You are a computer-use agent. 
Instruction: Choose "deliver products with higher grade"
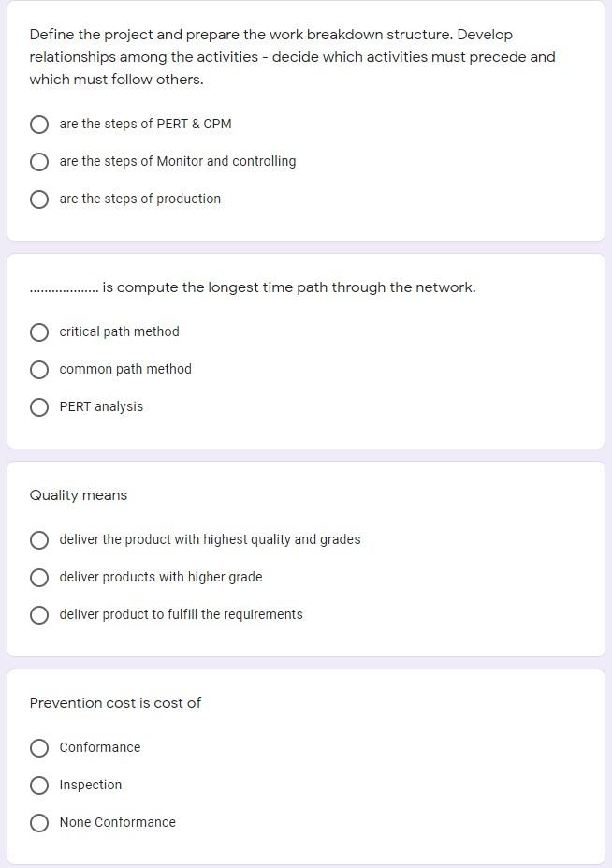click(39, 577)
